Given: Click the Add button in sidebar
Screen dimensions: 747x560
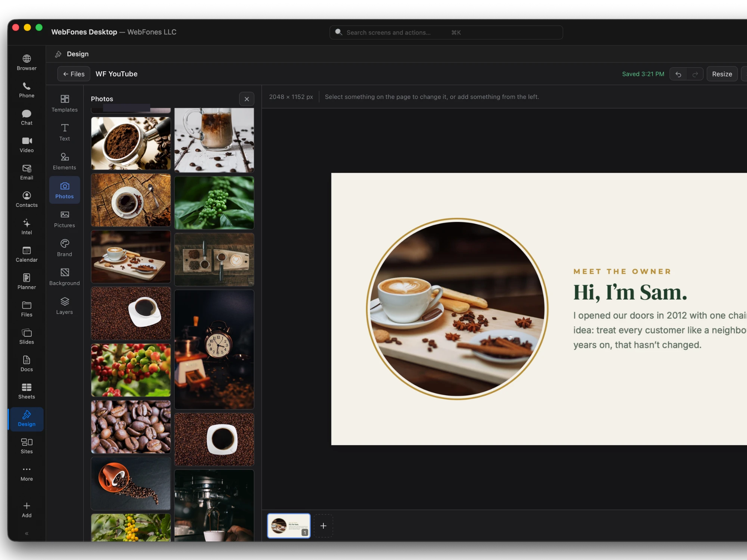Looking at the screenshot, I should (x=27, y=510).
